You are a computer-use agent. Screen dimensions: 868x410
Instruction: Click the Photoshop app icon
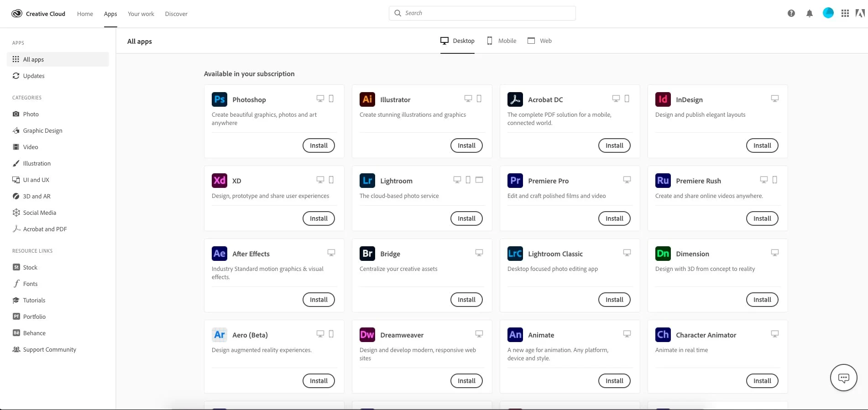[x=220, y=99]
